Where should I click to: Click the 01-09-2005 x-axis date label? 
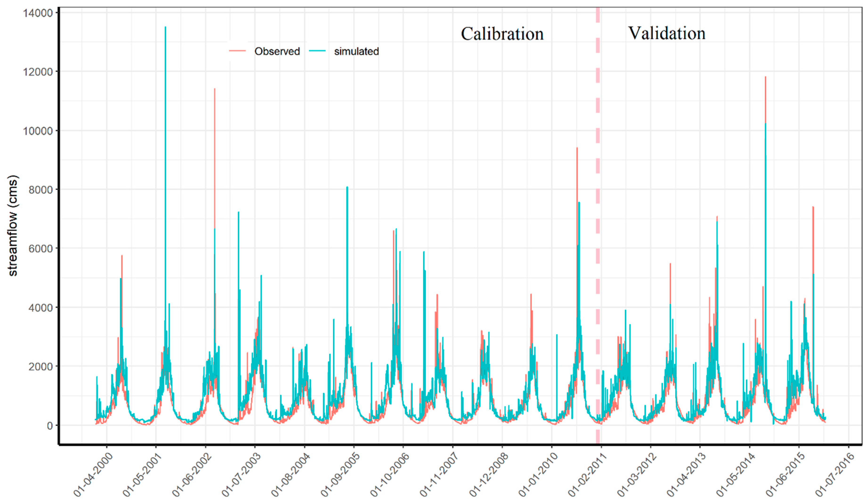pos(341,474)
